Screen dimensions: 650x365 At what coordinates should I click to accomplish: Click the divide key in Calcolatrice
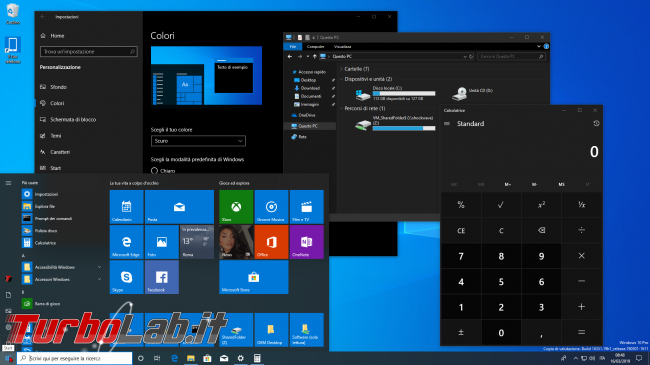click(x=582, y=230)
